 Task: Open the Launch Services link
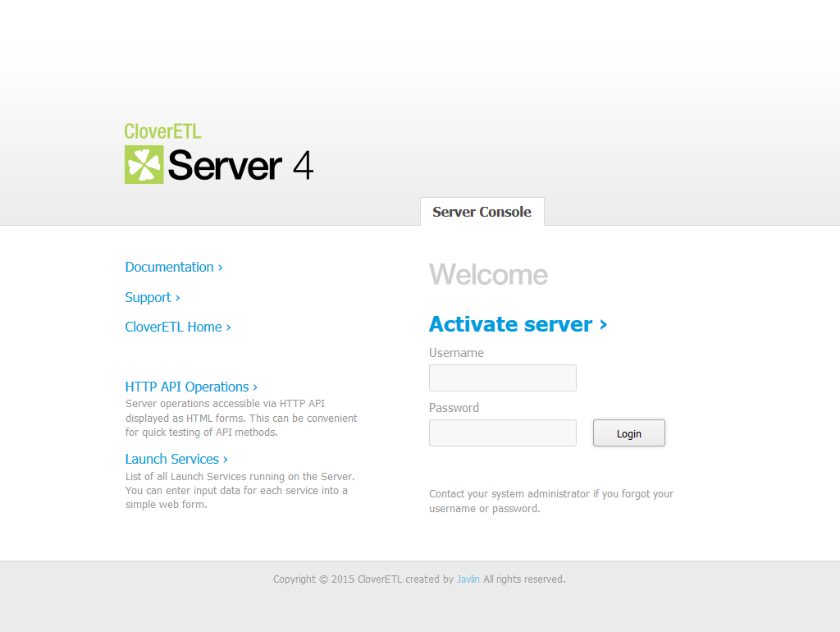pos(176,460)
